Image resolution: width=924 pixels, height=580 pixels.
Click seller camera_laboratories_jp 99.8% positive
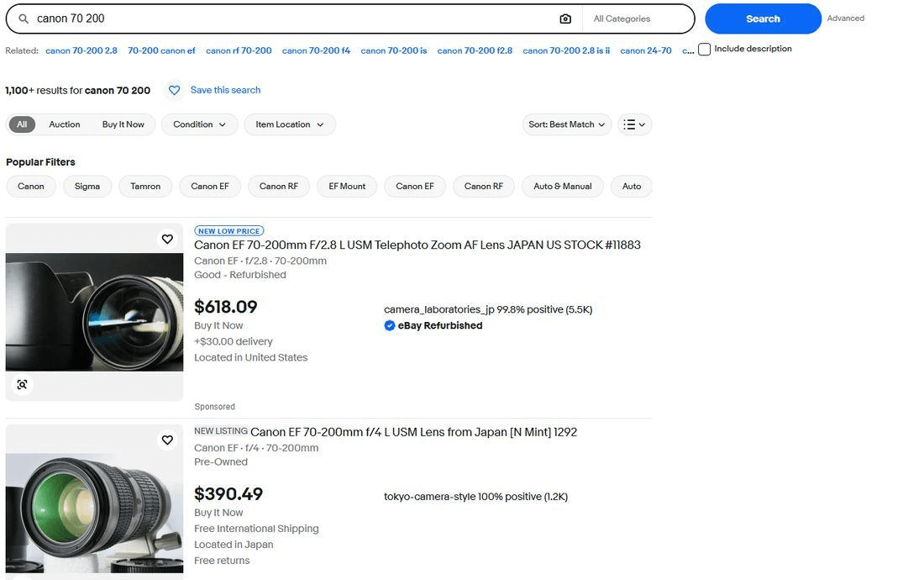[x=488, y=309]
